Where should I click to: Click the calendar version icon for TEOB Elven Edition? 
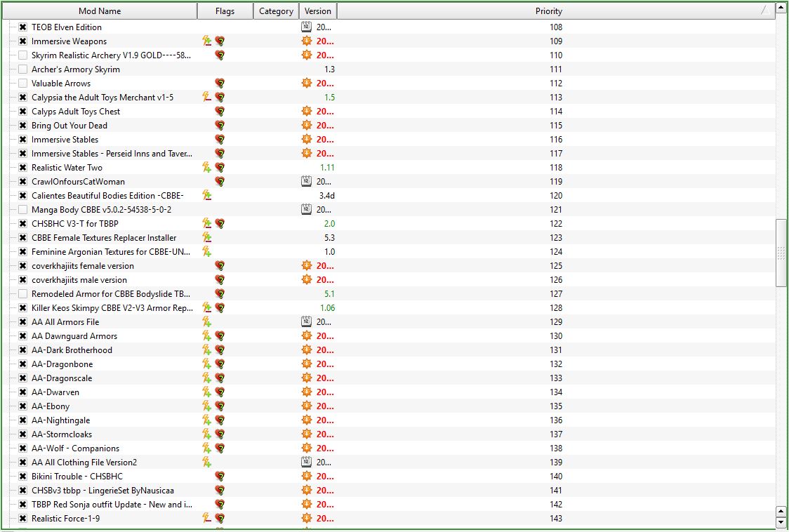coord(306,27)
